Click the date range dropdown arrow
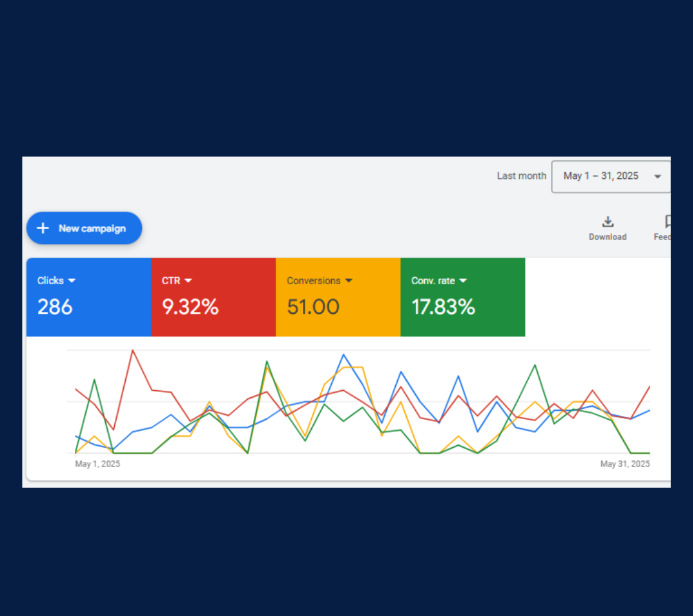This screenshot has width=693, height=616. click(x=658, y=176)
